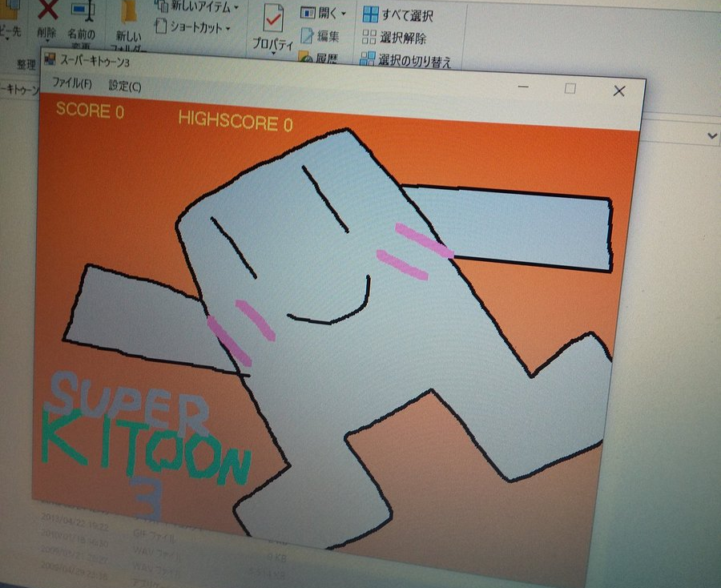Viewport: 721px width, 588px height.
Task: Click the red Delete (削除) icon in Explorer ribbon
Action: pyautogui.click(x=48, y=10)
